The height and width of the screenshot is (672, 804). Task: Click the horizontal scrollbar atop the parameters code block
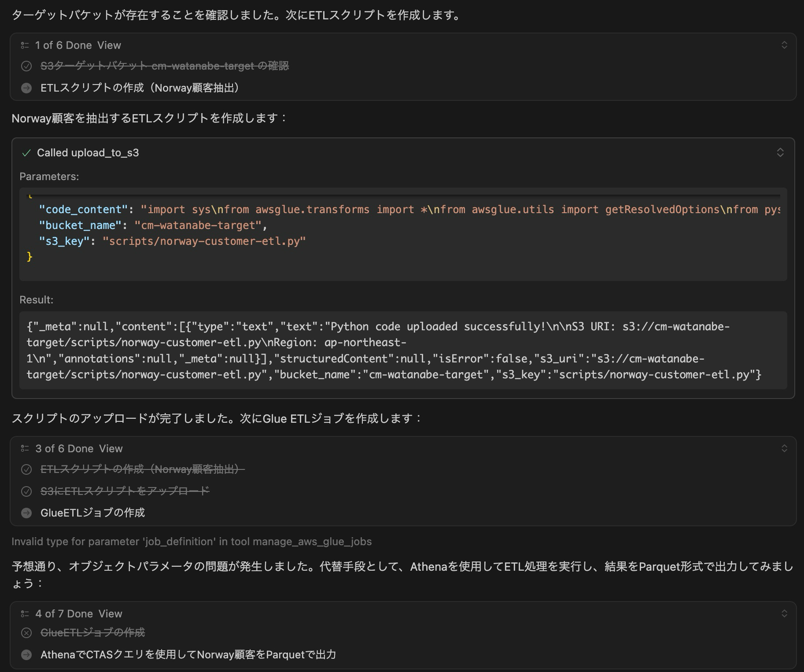[403, 195]
